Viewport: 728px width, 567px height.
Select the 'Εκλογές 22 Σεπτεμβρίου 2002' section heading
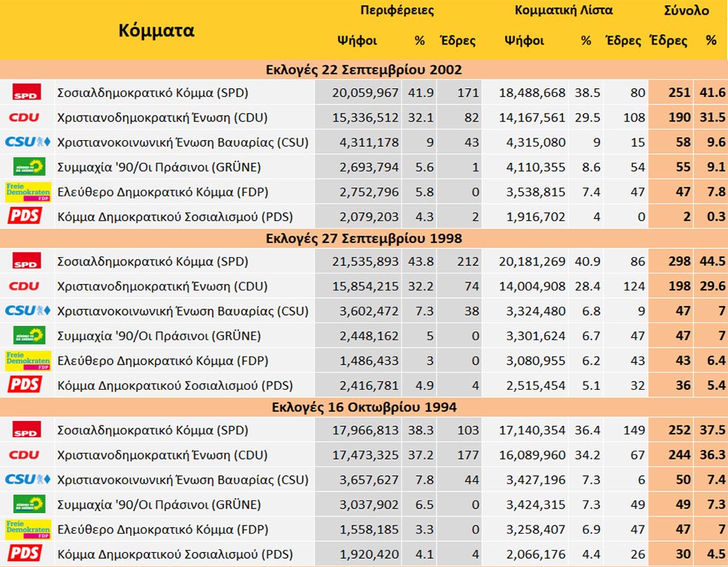click(364, 70)
